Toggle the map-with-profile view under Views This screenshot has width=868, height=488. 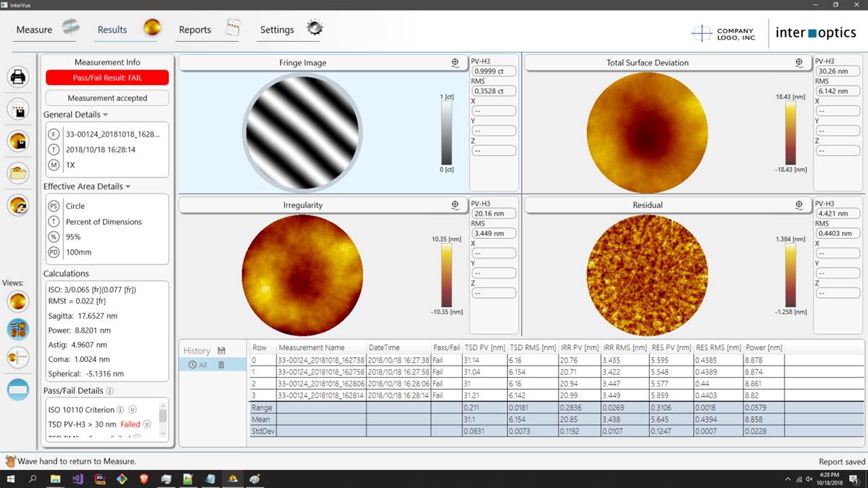(18, 358)
